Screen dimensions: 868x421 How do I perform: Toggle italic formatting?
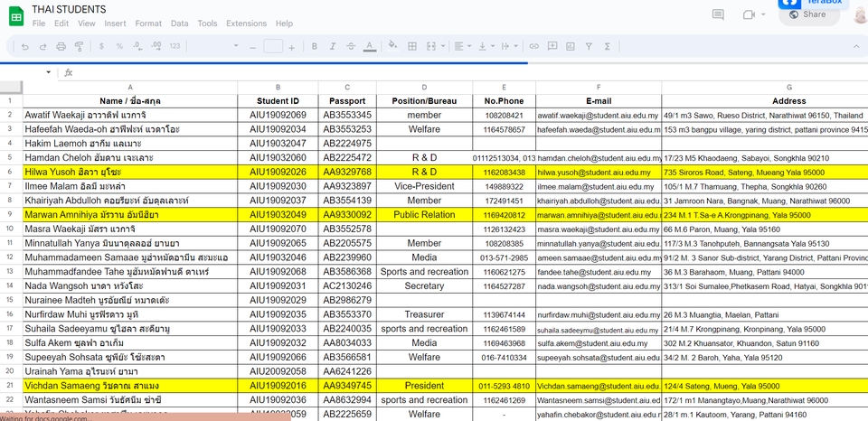click(332, 46)
